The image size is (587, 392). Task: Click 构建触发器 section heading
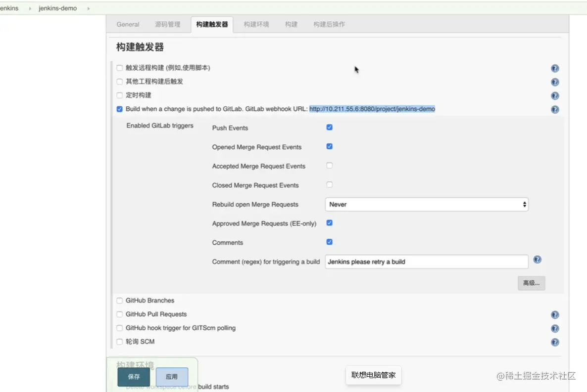click(x=140, y=47)
